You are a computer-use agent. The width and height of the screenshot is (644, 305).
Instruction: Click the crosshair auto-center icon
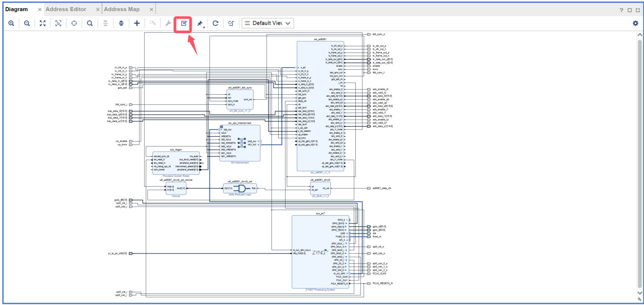coord(74,23)
